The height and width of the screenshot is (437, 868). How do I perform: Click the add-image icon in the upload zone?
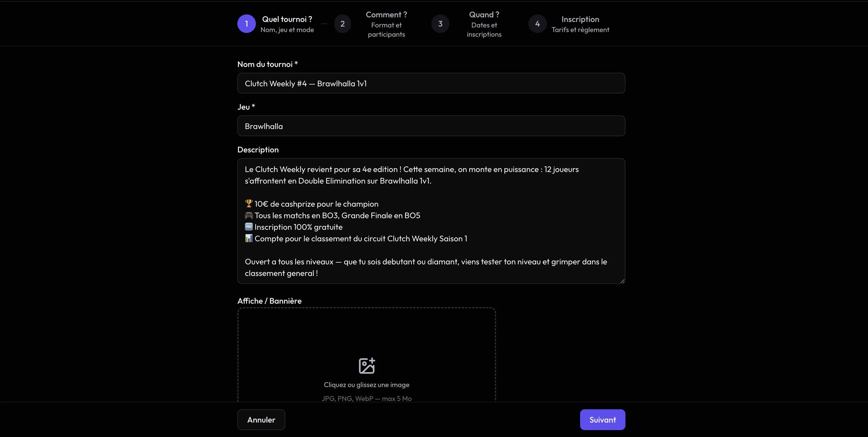click(367, 366)
